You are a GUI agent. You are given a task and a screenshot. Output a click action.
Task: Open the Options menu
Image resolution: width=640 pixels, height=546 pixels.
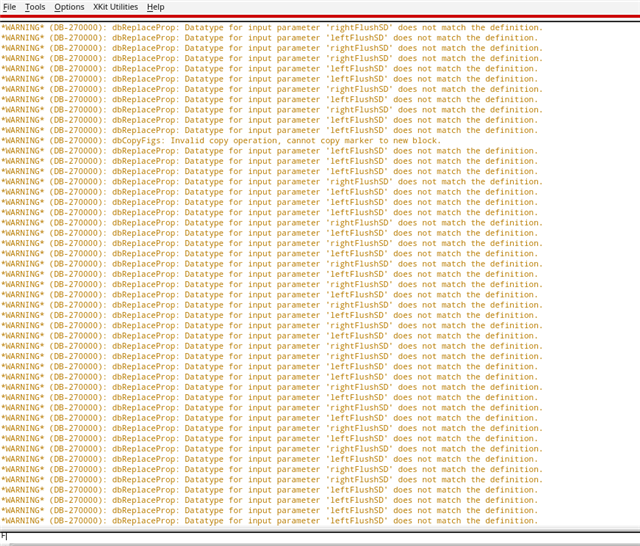point(69,7)
